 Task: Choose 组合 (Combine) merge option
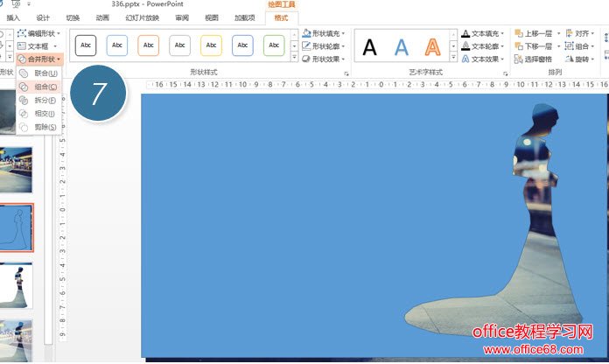coord(40,87)
